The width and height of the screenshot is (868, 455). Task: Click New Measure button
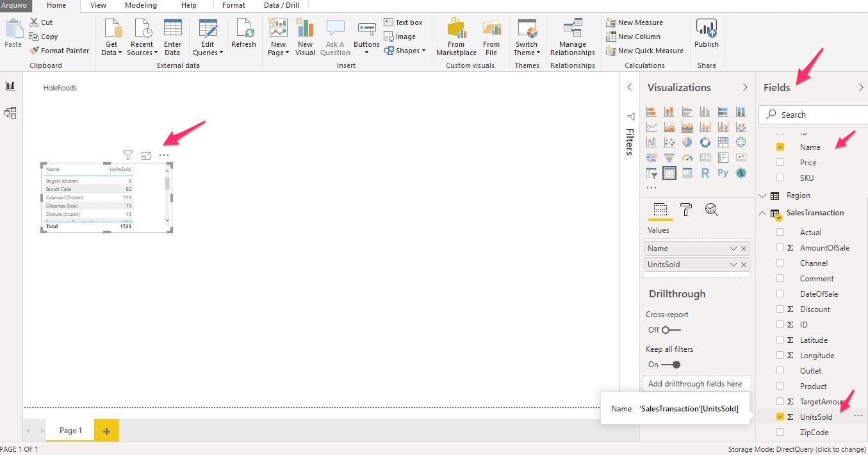click(634, 22)
